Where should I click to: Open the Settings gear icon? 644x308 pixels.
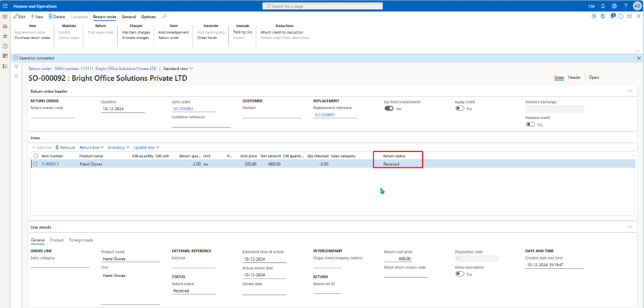(615, 6)
